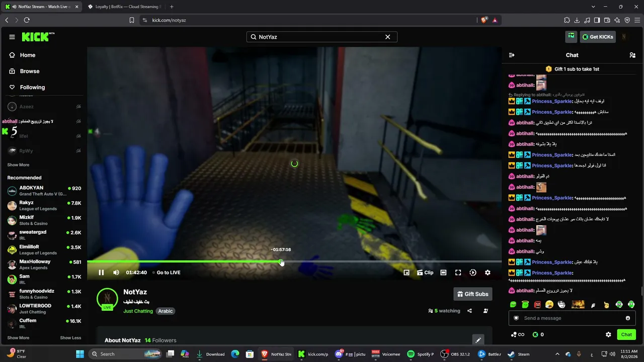This screenshot has width=644, height=362.
Task: Collapse recommended list with Show Less
Action: coord(70,338)
